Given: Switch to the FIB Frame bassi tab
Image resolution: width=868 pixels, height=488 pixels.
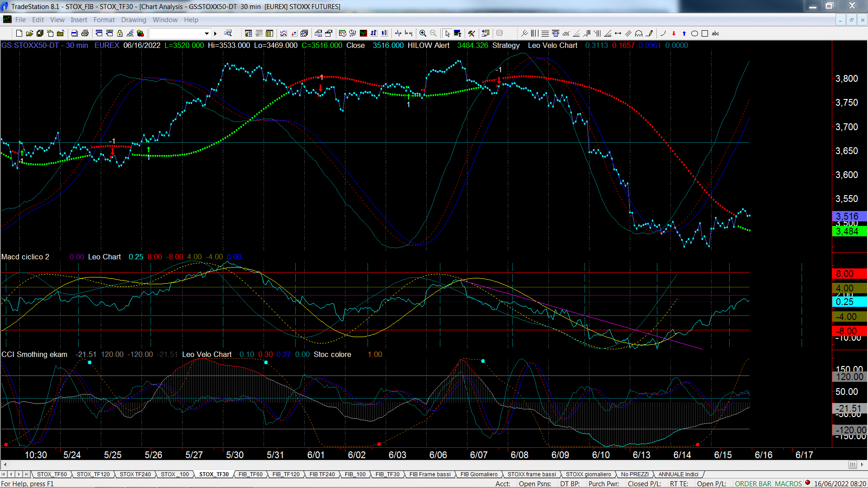Looking at the screenshot, I should coord(430,474).
